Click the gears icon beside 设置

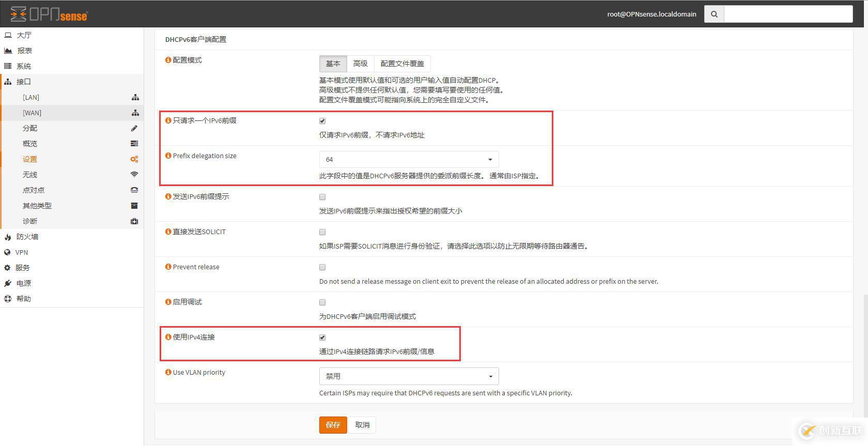point(134,159)
